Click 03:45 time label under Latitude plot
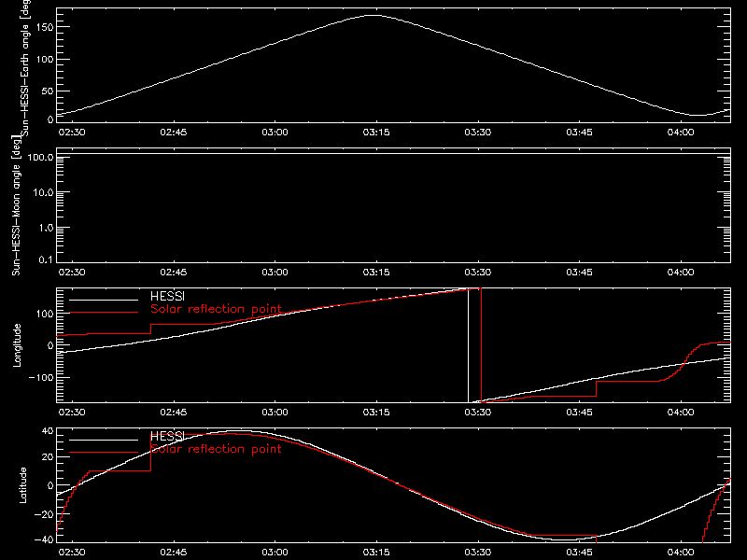The width and height of the screenshot is (747, 560). tap(579, 553)
